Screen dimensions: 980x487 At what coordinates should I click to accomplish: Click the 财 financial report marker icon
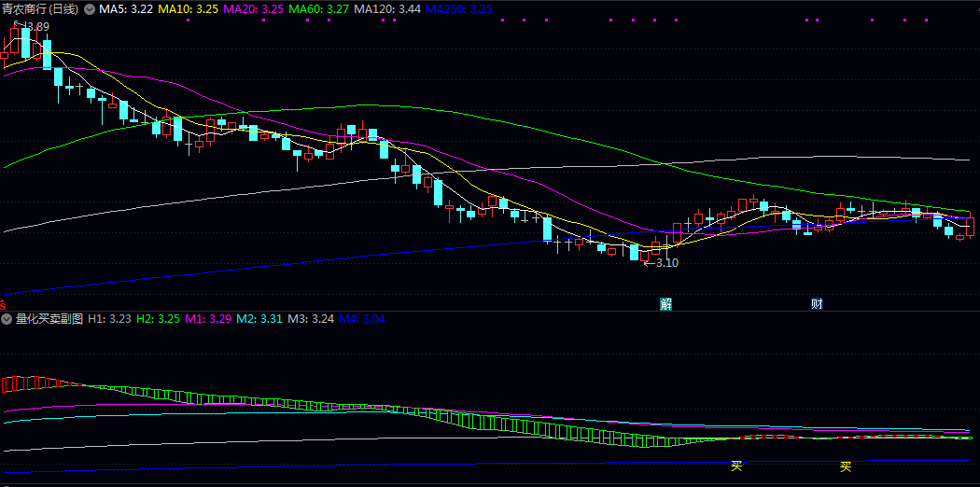[817, 303]
